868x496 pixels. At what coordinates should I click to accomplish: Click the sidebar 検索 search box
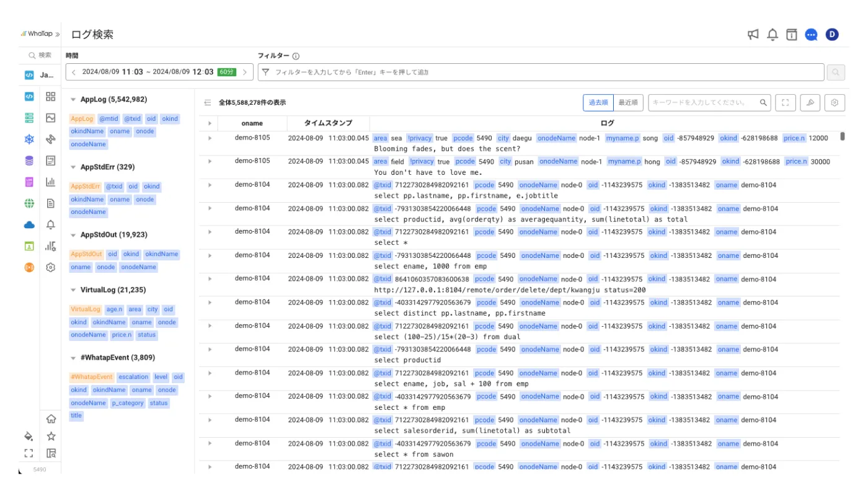[40, 55]
